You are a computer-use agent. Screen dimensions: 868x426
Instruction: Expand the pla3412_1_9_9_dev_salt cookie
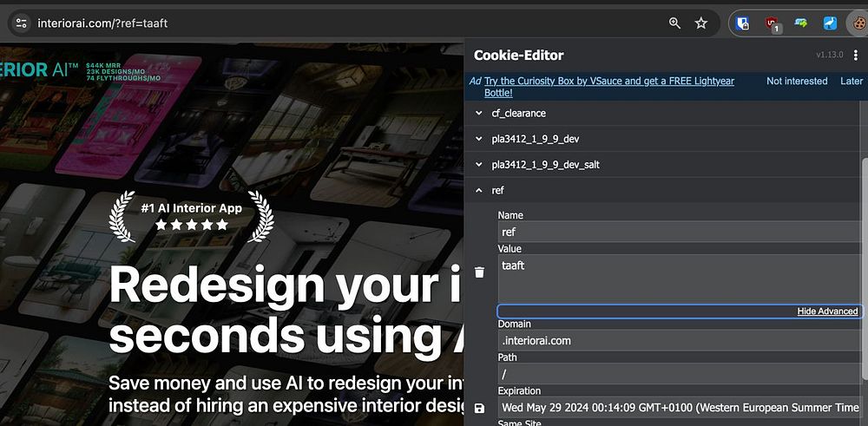(663, 165)
